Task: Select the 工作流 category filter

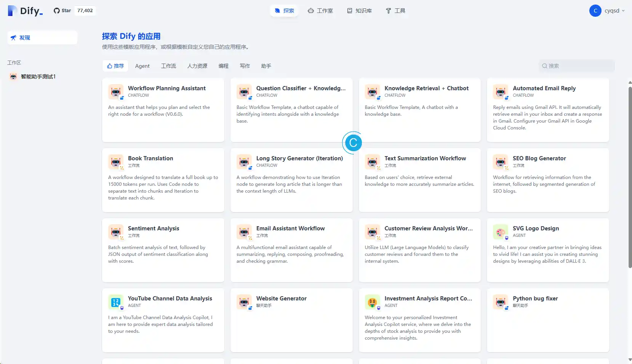Action: coord(168,66)
